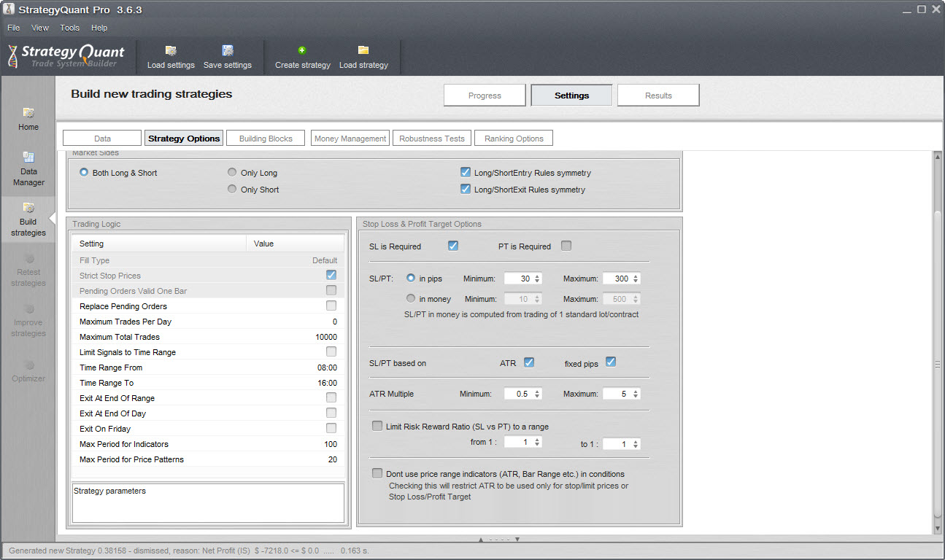This screenshot has height=560, width=945.
Task: Click Fill Type Default value
Action: [325, 260]
